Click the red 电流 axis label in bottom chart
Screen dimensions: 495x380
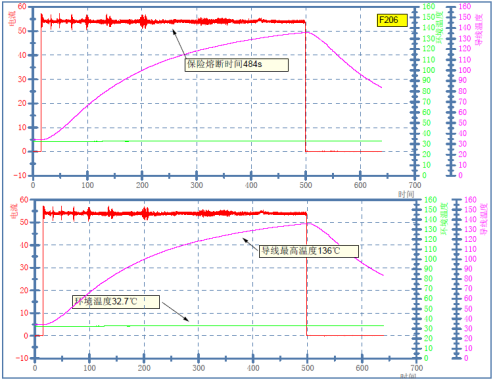click(14, 212)
